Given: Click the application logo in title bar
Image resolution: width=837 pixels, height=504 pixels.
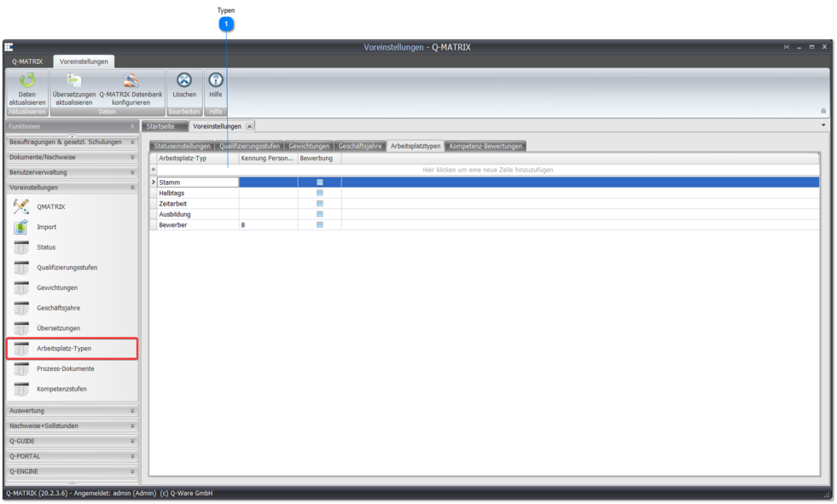Looking at the screenshot, I should coord(9,47).
